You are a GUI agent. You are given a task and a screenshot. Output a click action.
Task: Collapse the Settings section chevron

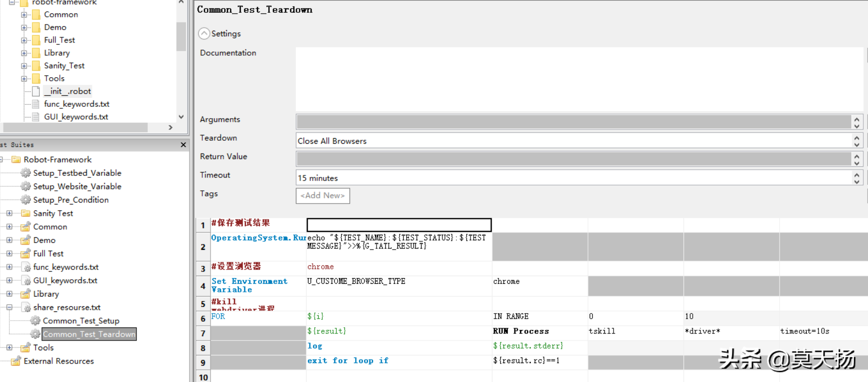pos(204,34)
